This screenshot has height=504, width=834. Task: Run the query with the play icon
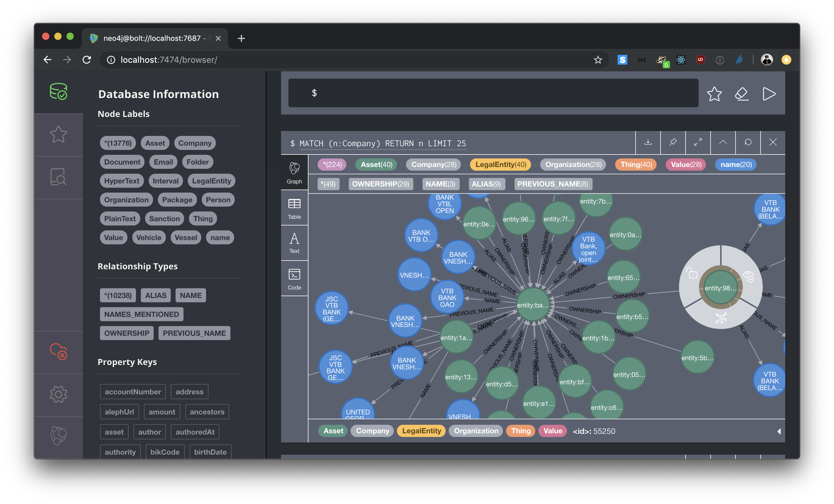pyautogui.click(x=769, y=94)
